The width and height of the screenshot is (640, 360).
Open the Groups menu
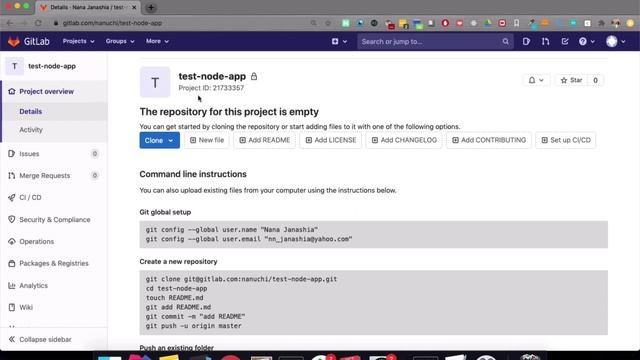[x=120, y=41]
